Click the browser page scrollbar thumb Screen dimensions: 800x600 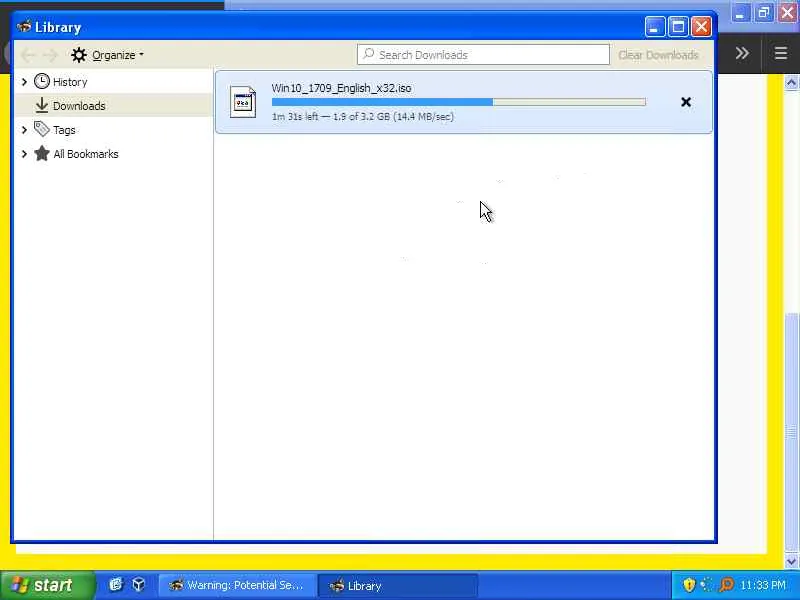(791, 431)
